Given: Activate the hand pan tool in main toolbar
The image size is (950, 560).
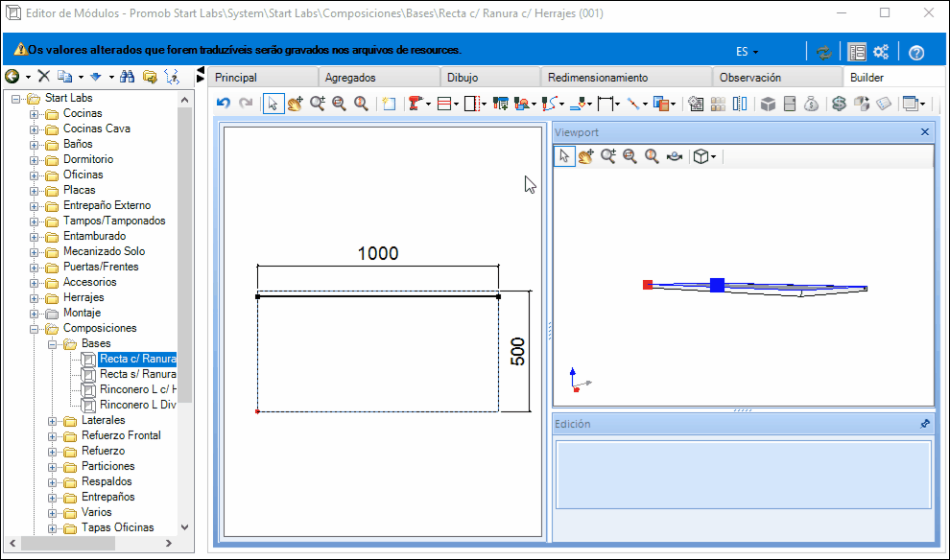Looking at the screenshot, I should tap(295, 104).
